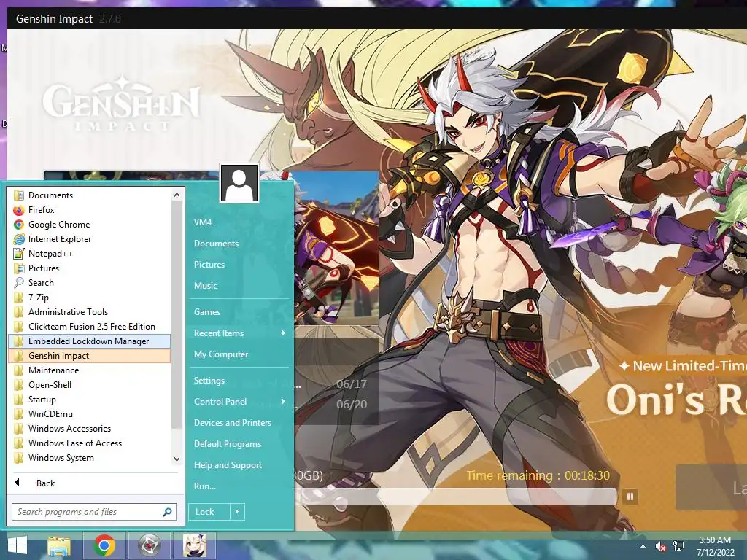Open Google Chrome from the taskbar
This screenshot has height=560, width=747.
[x=104, y=545]
